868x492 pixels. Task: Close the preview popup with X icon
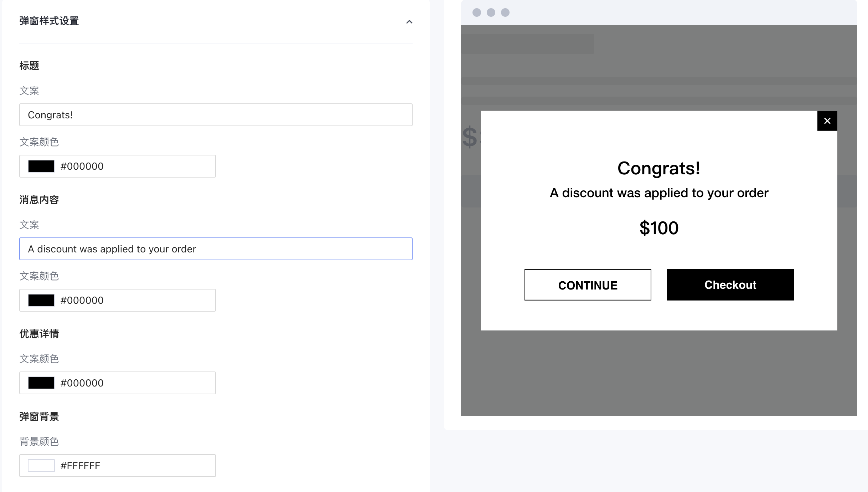(x=827, y=121)
